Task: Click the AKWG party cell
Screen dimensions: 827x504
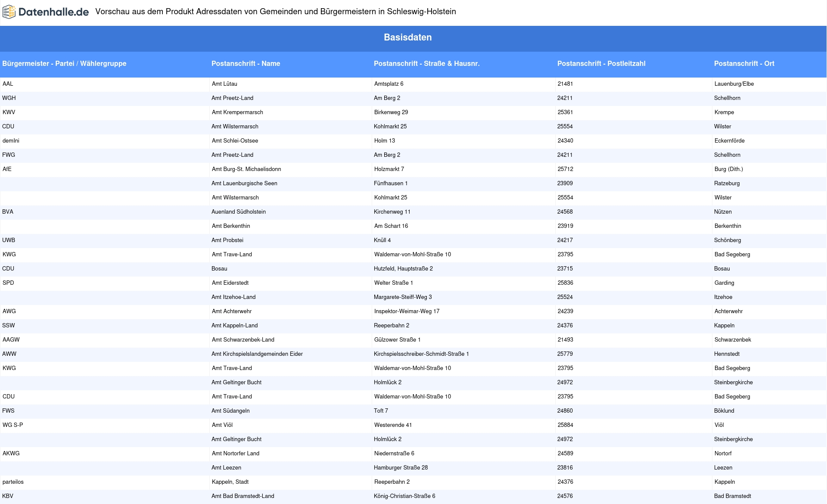Action: pos(11,454)
